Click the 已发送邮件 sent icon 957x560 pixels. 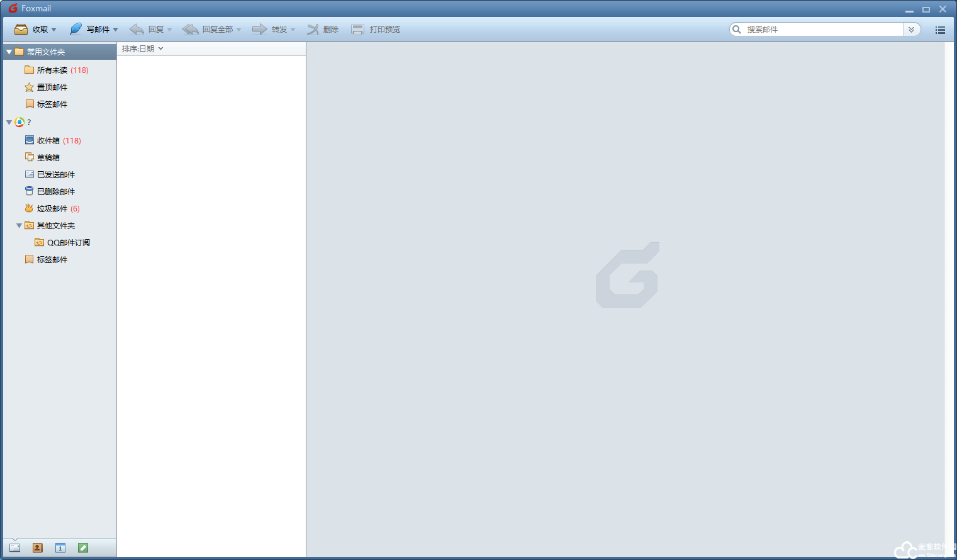[30, 174]
